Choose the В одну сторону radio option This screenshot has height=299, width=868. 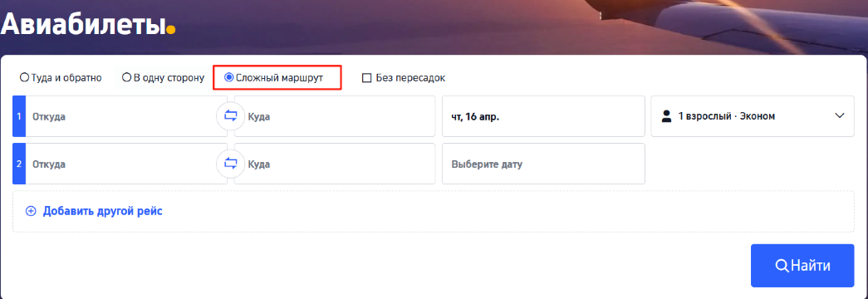127,77
